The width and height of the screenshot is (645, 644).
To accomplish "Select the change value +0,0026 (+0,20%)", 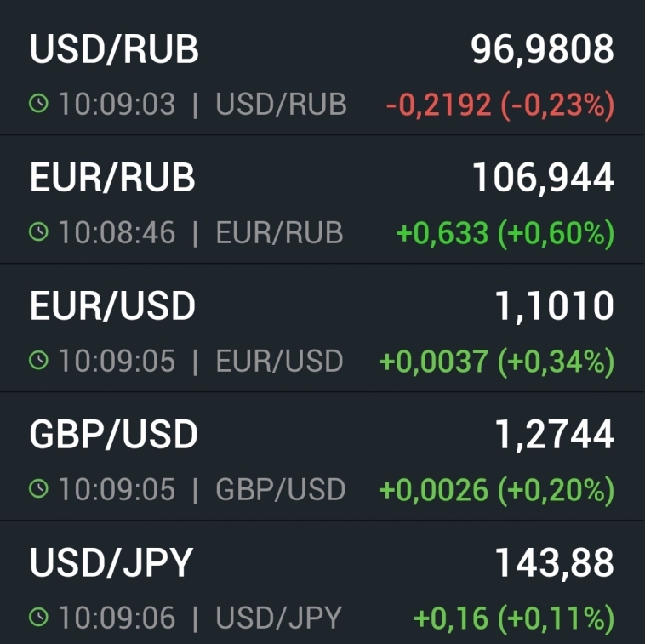I will (x=496, y=490).
